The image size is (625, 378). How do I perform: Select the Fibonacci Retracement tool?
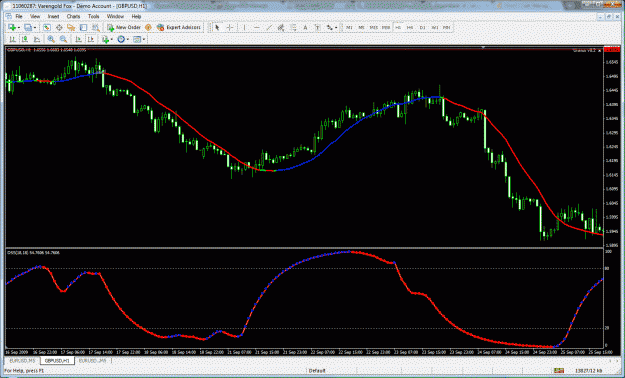click(x=293, y=28)
